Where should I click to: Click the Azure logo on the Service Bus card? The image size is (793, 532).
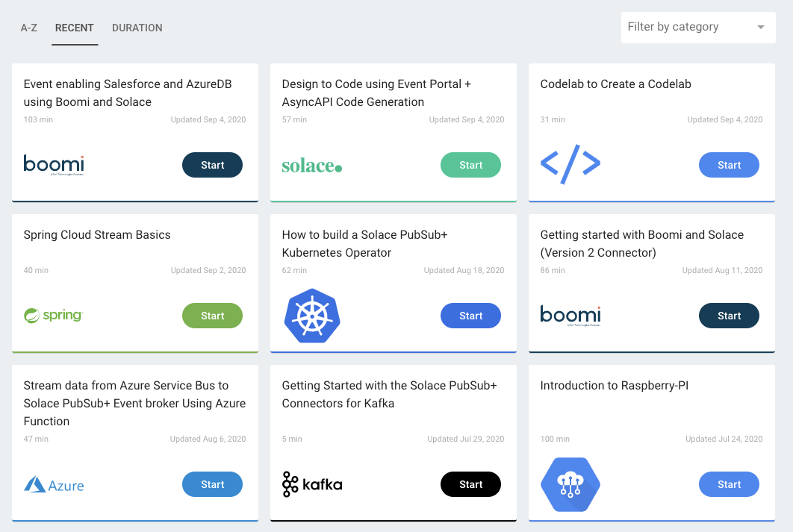[53, 484]
